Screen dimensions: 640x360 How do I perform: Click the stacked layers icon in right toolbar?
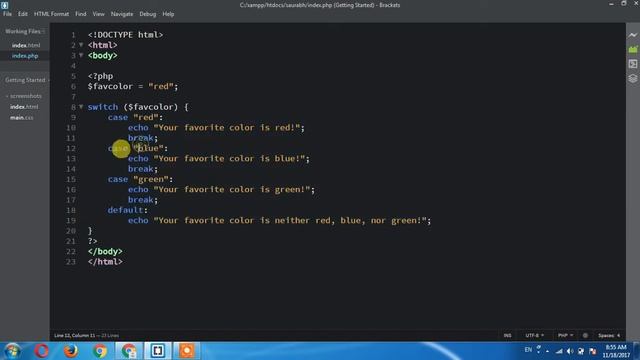(x=633, y=78)
